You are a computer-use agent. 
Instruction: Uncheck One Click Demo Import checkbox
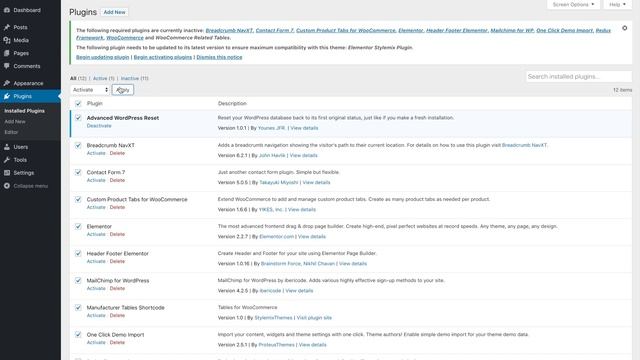coord(78,335)
